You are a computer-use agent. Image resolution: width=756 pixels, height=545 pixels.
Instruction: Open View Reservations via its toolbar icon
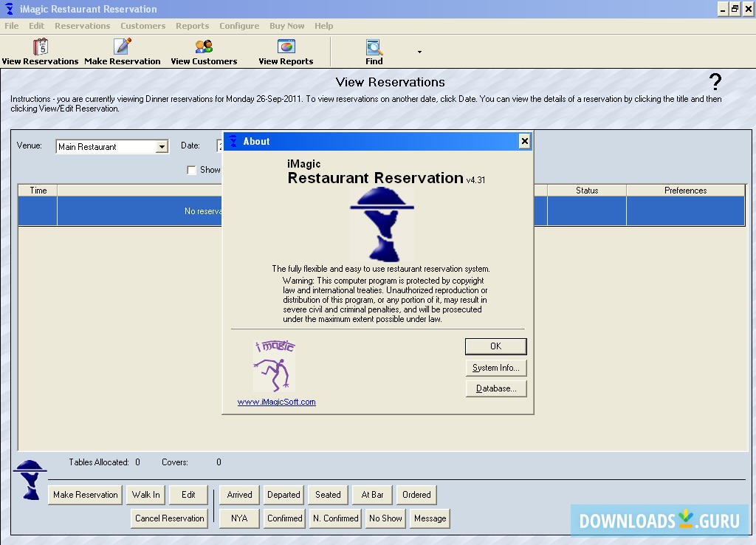coord(41,46)
